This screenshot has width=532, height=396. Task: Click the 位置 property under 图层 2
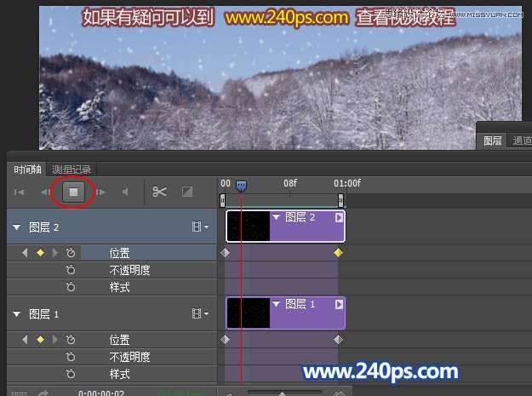[119, 253]
